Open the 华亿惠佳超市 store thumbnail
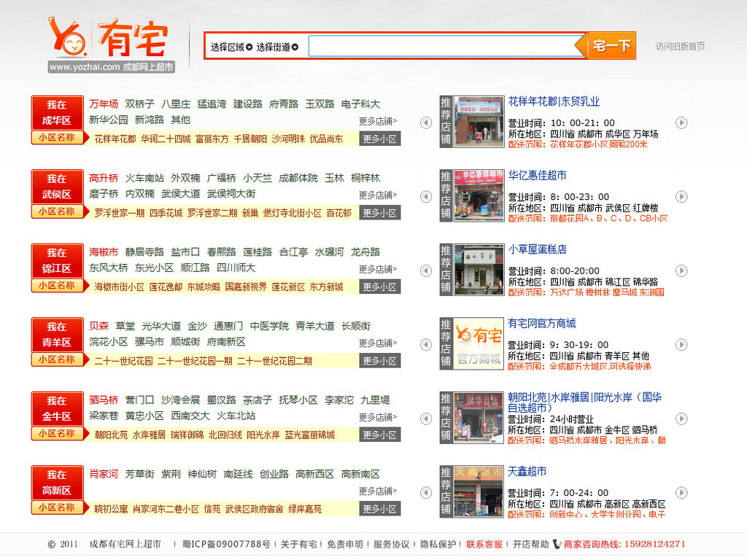 click(x=479, y=195)
